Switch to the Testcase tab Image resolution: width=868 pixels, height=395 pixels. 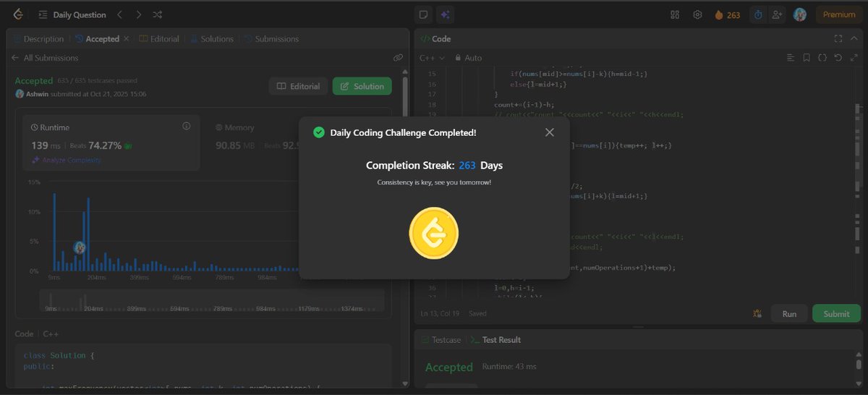pyautogui.click(x=441, y=340)
